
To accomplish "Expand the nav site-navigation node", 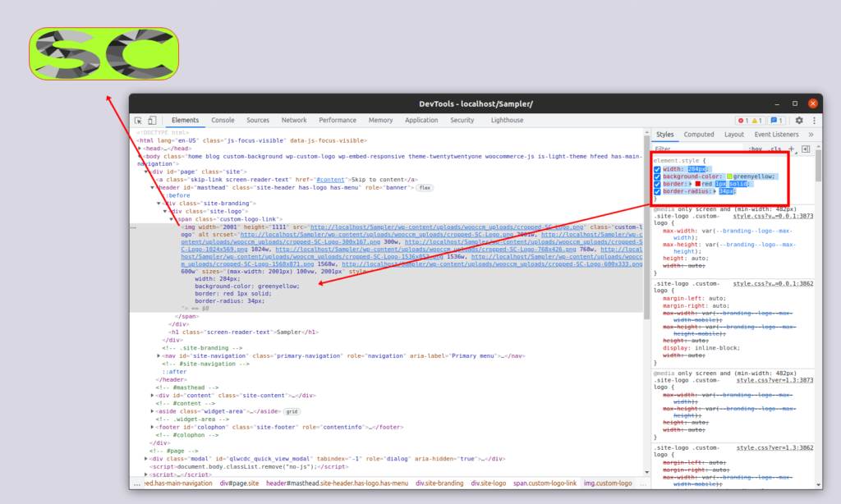I will coord(159,356).
